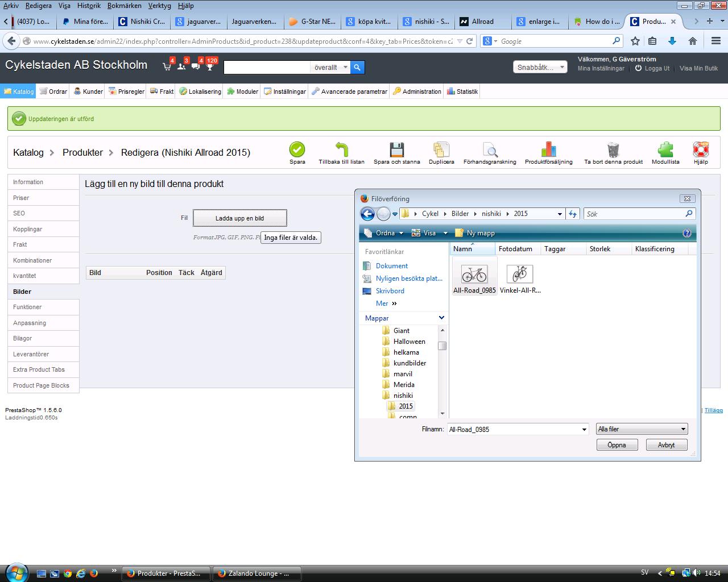Collapse the Mappar folder pane
The height and width of the screenshot is (582, 728).
pos(441,318)
